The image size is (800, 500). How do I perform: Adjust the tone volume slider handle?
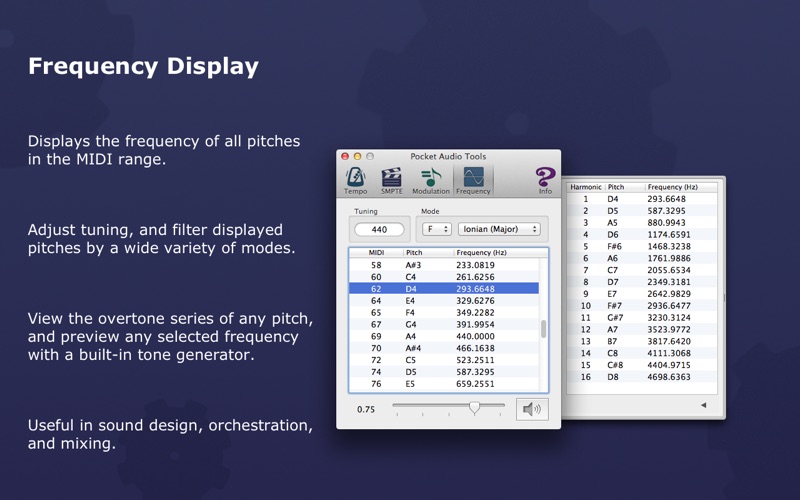pos(475,407)
